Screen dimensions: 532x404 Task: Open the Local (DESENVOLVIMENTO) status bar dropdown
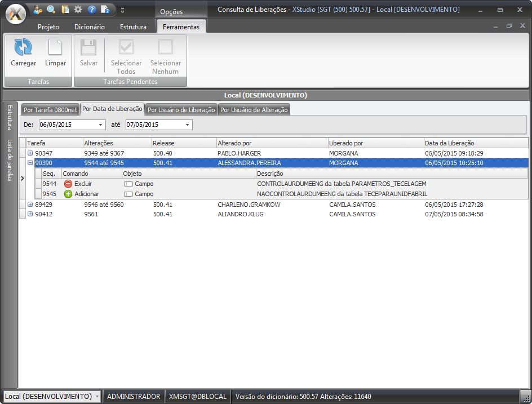coord(97,397)
